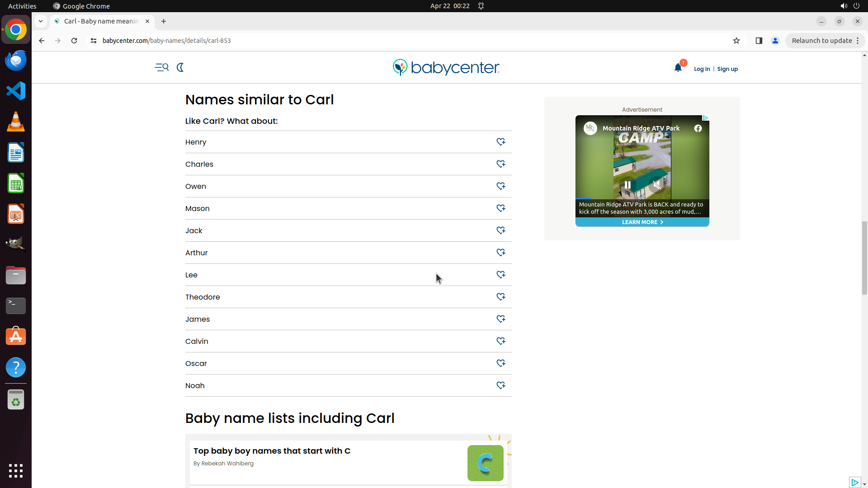The height and width of the screenshot is (488, 868).
Task: Open the menu search icon in site header
Action: (x=161, y=67)
